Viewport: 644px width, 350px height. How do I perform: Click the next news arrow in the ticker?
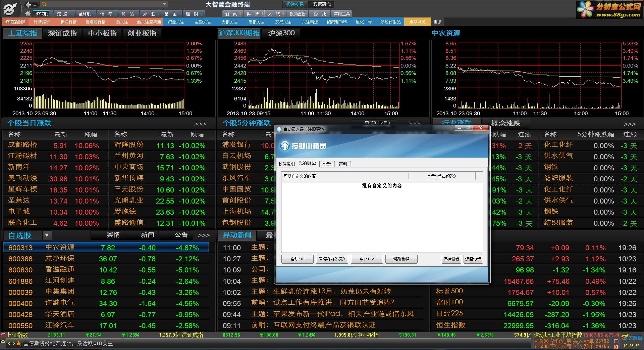pyautogui.click(x=14, y=344)
